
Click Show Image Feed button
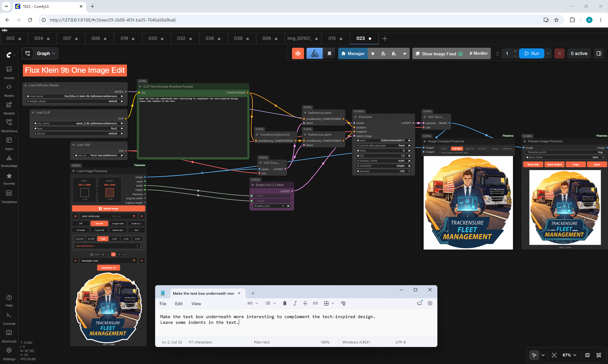pyautogui.click(x=439, y=53)
